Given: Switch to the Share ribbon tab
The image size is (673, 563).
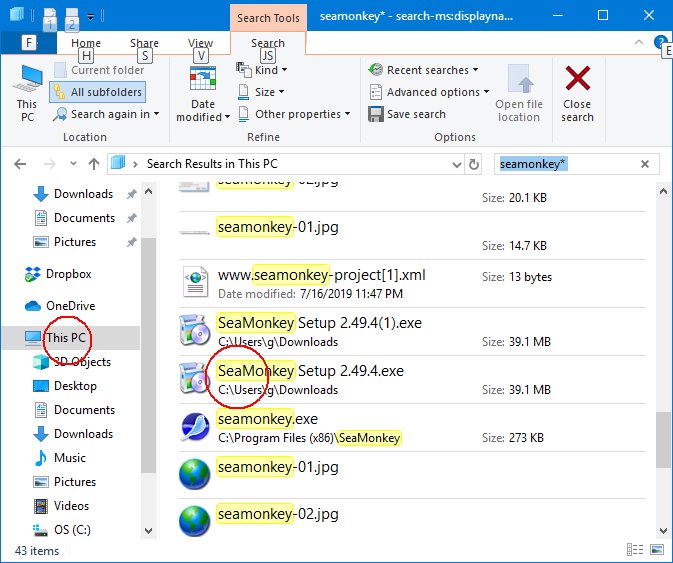Looking at the screenshot, I should 144,43.
